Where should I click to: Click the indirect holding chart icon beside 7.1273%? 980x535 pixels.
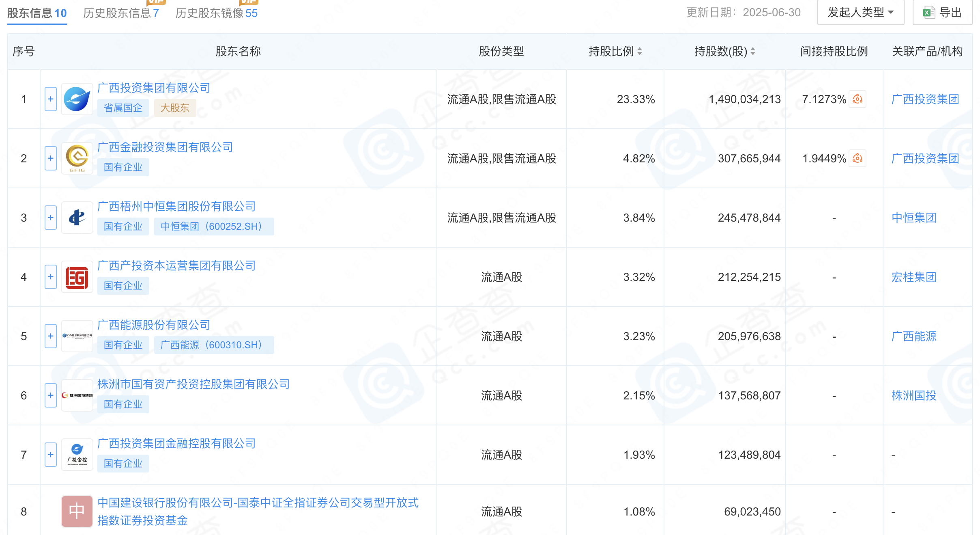click(857, 99)
